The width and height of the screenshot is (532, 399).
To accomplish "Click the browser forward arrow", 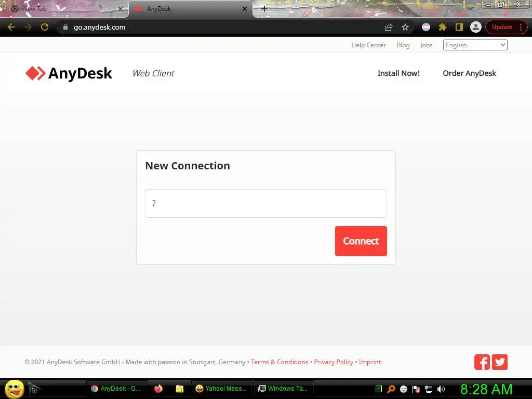I will [x=28, y=27].
